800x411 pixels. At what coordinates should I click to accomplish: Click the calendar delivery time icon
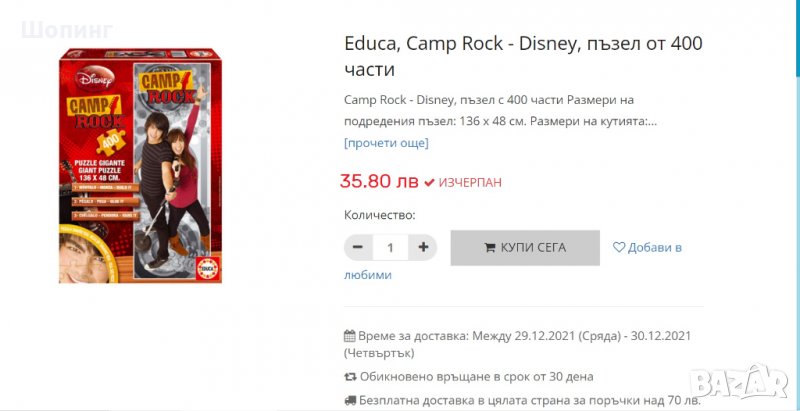tap(350, 336)
